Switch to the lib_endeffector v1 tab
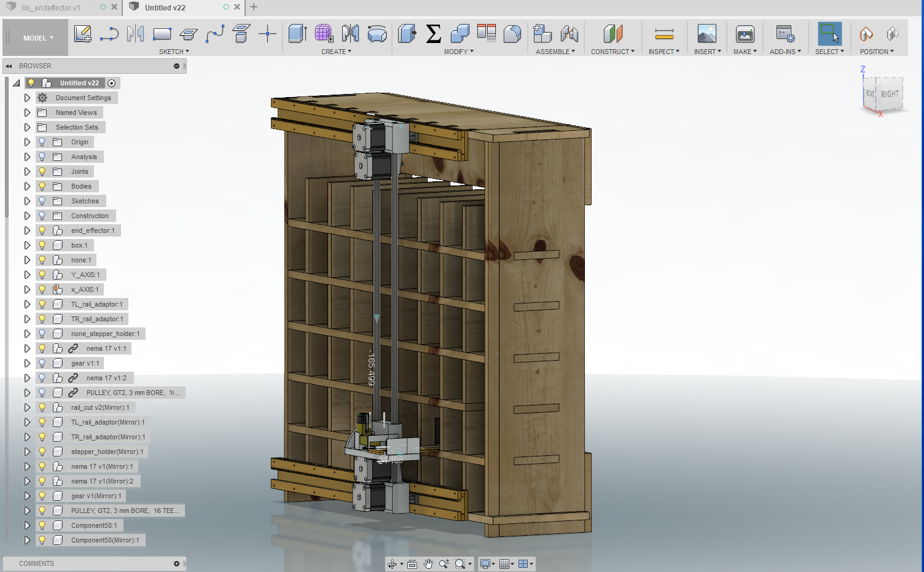Image resolution: width=924 pixels, height=572 pixels. point(52,8)
